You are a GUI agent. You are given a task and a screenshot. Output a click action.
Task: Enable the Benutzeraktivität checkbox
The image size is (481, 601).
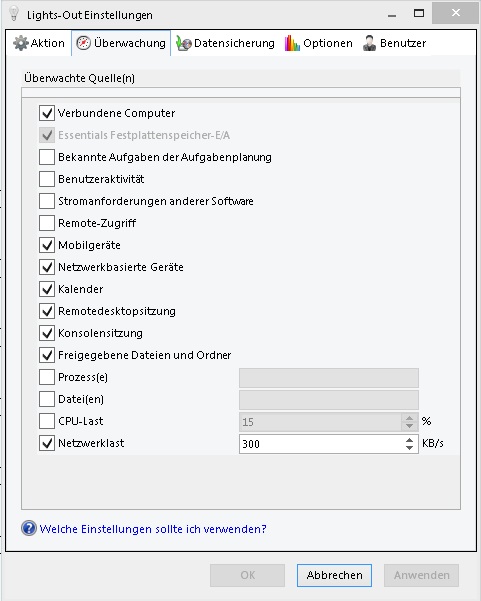pos(47,179)
